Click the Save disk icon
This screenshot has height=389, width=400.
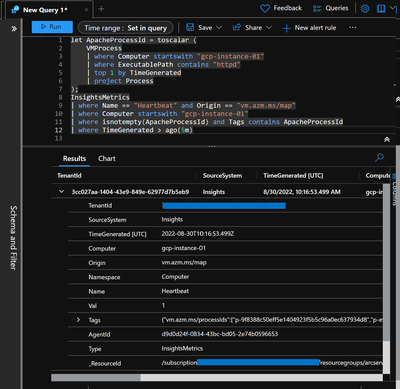[190, 27]
